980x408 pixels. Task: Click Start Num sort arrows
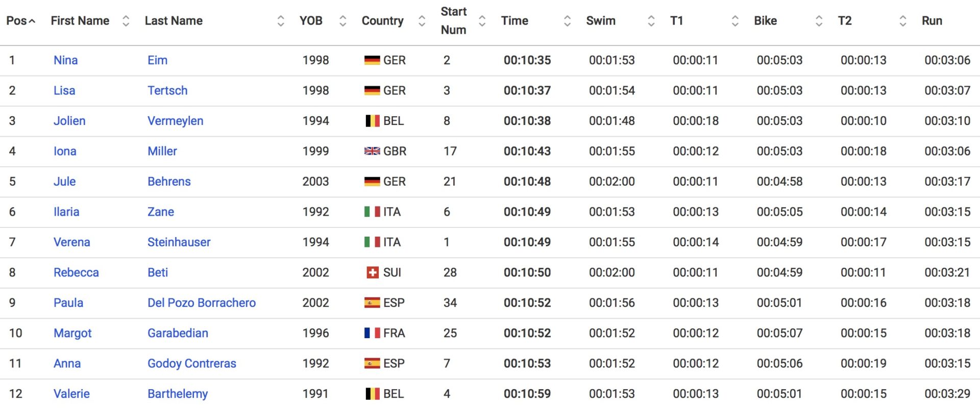point(482,21)
